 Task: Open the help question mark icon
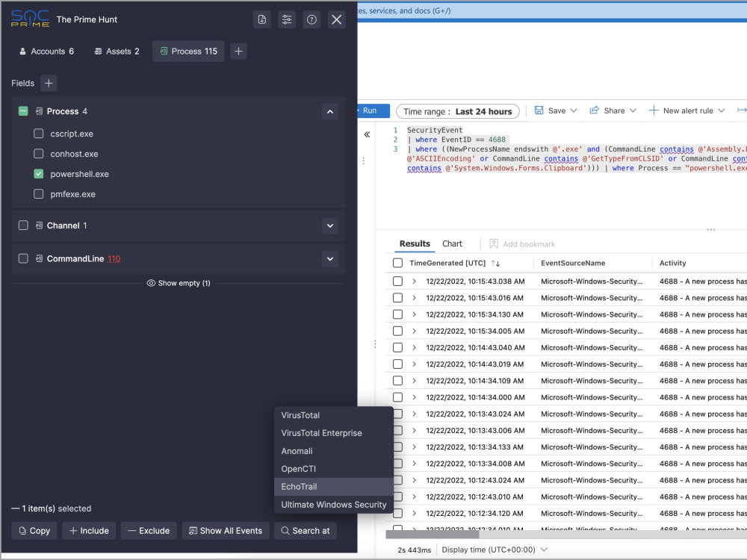click(x=311, y=19)
